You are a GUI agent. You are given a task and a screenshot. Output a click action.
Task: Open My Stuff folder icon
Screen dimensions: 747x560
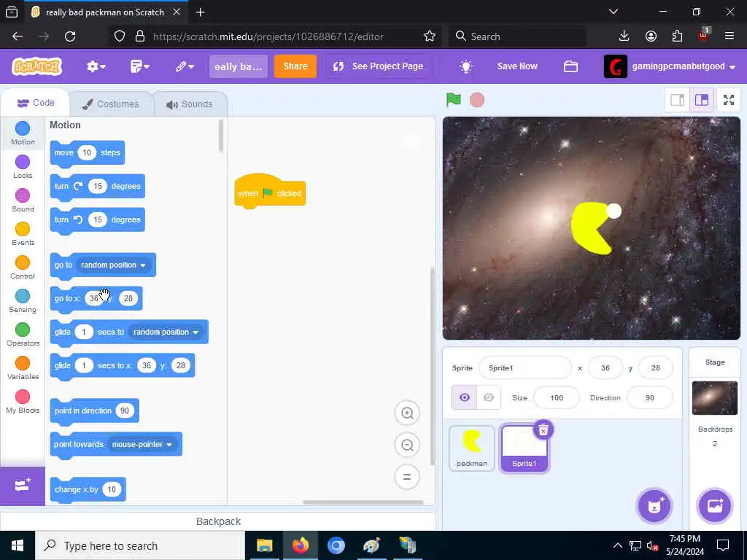pyautogui.click(x=570, y=66)
